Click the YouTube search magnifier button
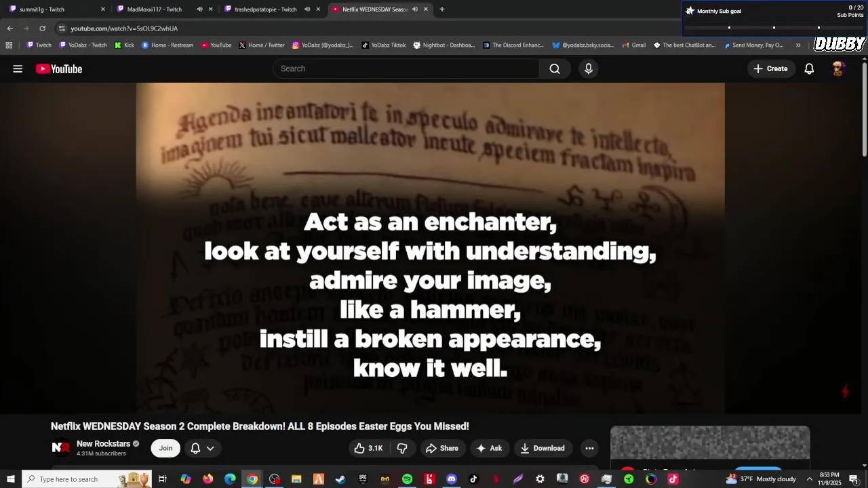868x488 pixels. click(555, 68)
